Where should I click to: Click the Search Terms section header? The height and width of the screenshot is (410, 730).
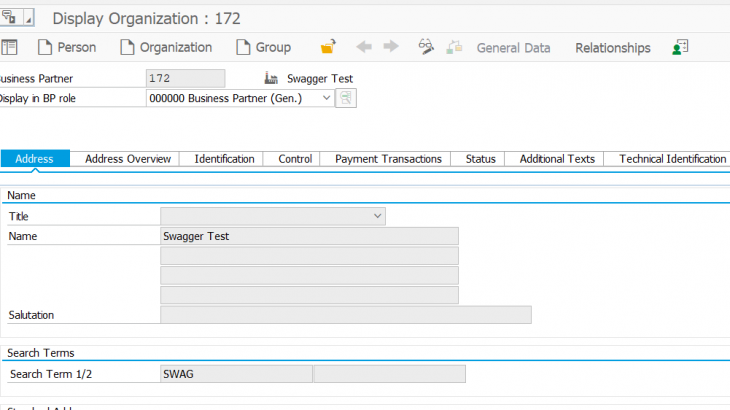pyautogui.click(x=41, y=353)
